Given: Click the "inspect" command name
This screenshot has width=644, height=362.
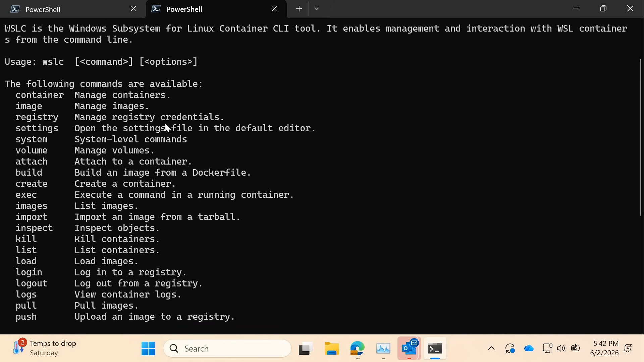Looking at the screenshot, I should pyautogui.click(x=34, y=228).
